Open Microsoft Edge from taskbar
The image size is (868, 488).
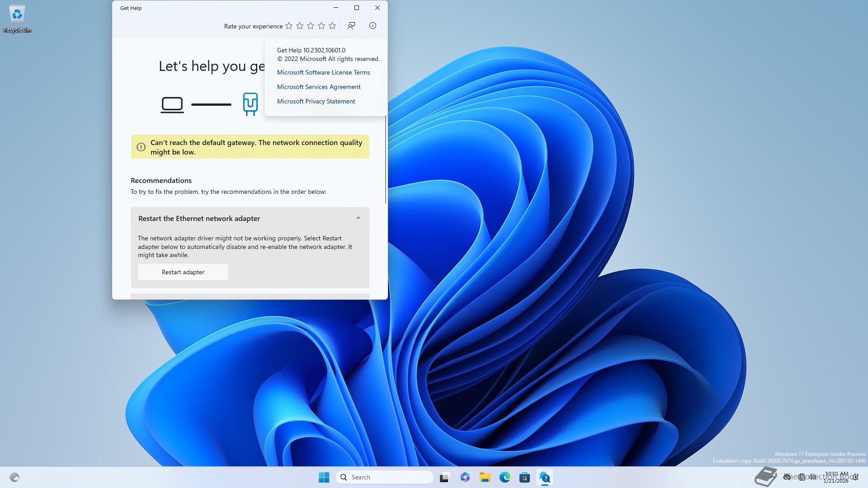pos(505,477)
